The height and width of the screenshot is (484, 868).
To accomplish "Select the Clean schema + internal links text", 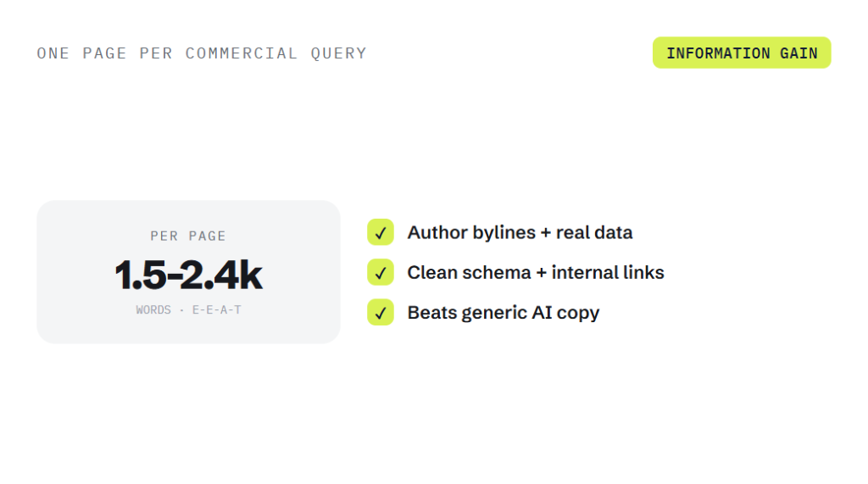I will 536,272.
